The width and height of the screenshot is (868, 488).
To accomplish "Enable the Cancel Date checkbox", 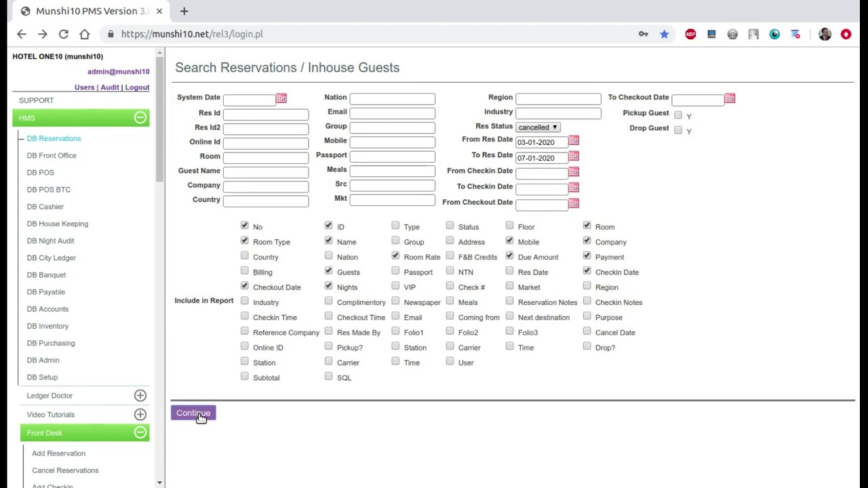I will click(x=587, y=331).
